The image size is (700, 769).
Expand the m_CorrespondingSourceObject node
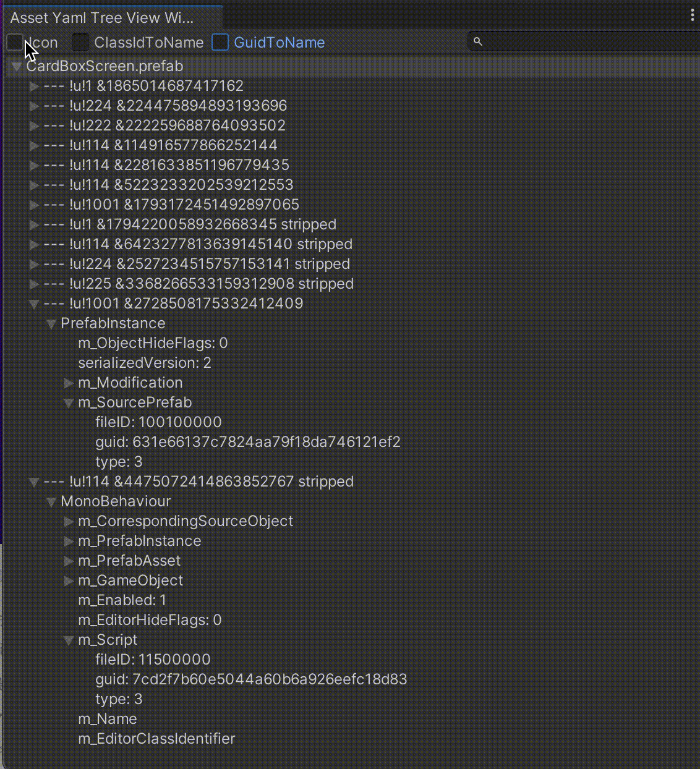[69, 522]
